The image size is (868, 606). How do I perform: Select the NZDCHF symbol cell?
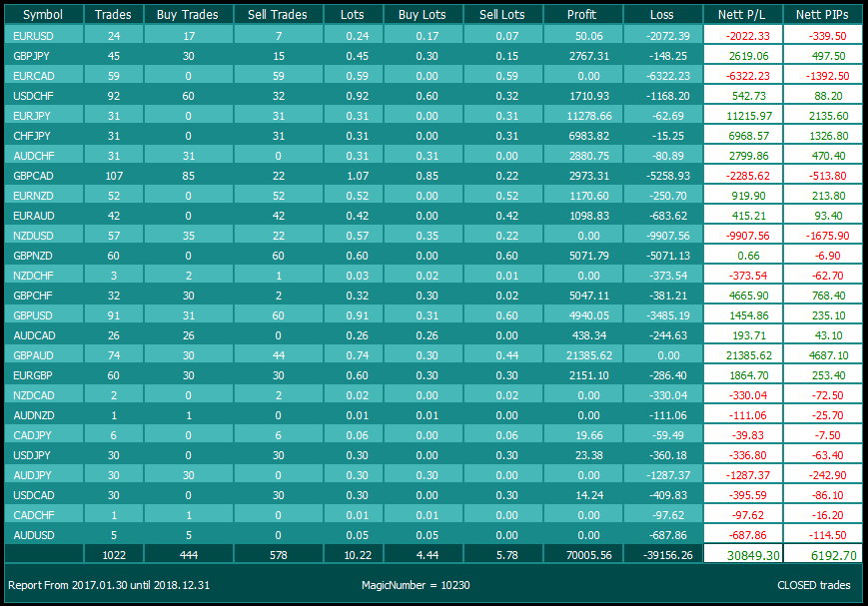44,276
